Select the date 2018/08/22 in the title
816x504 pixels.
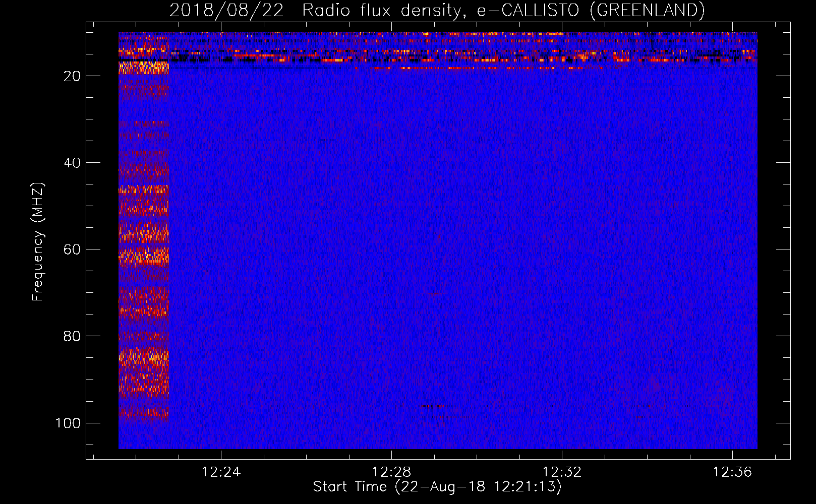(x=226, y=11)
